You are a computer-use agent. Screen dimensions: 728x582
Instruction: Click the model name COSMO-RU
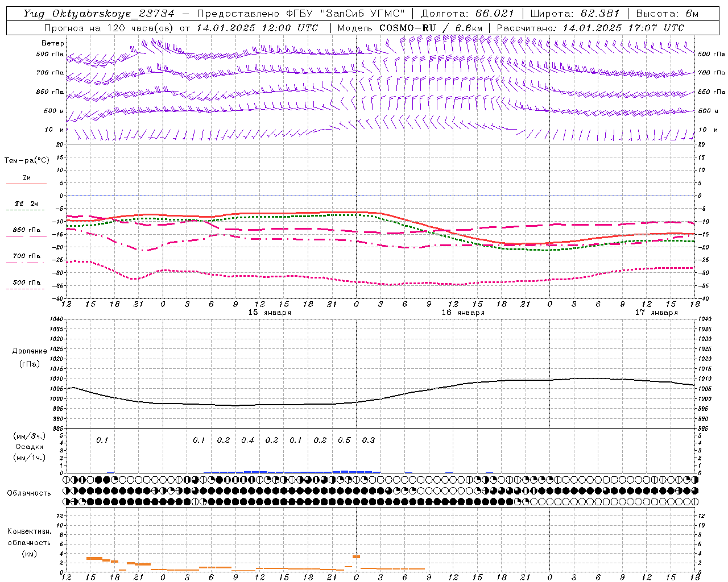pyautogui.click(x=408, y=28)
